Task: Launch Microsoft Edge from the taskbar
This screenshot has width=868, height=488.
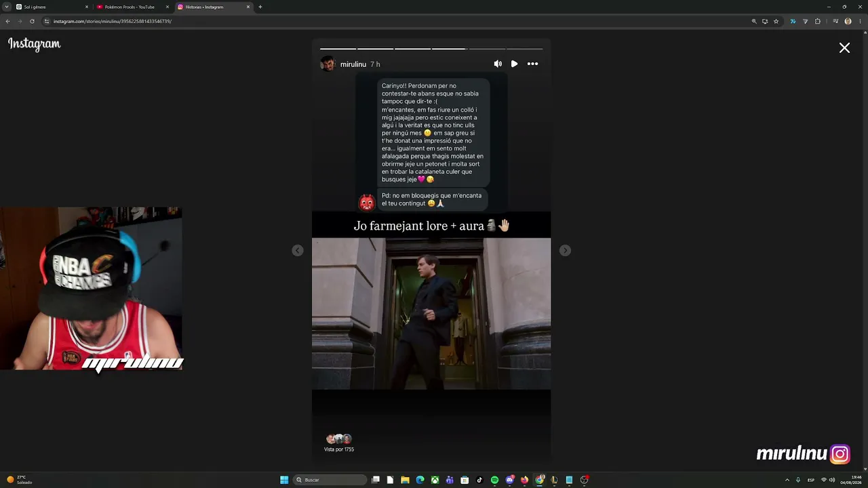Action: tap(420, 480)
